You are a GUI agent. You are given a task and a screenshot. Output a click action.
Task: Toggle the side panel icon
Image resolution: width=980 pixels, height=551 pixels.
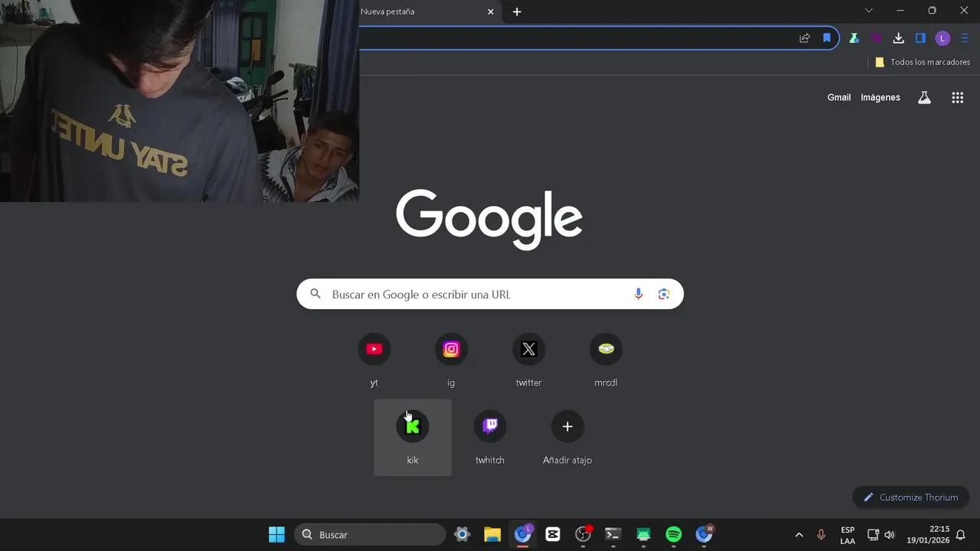point(921,38)
